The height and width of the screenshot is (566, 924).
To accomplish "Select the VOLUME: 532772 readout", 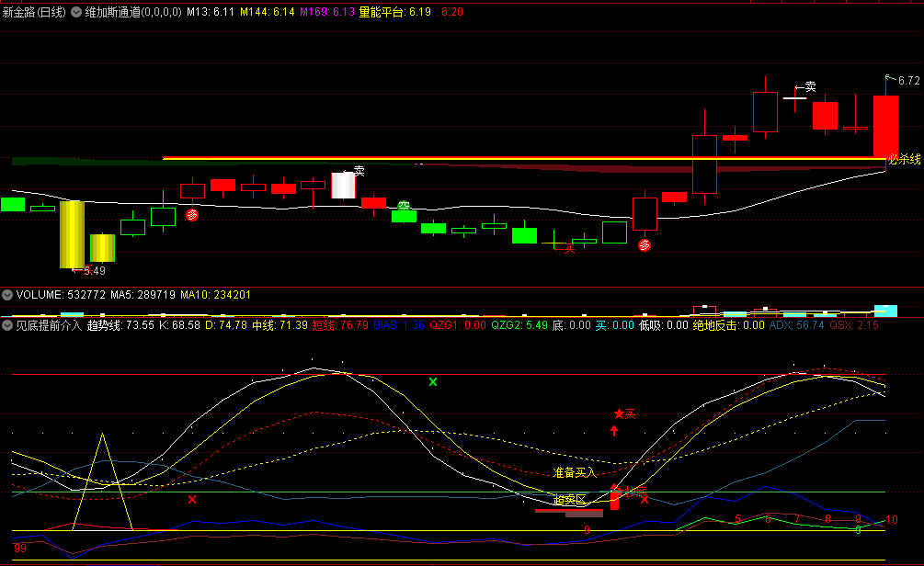I will coord(61,295).
